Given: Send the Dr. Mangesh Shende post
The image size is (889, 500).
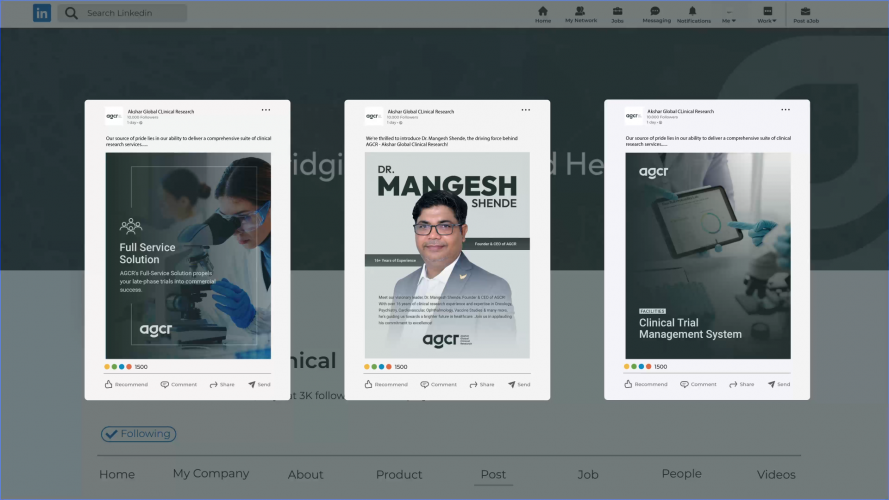Looking at the screenshot, I should [519, 384].
